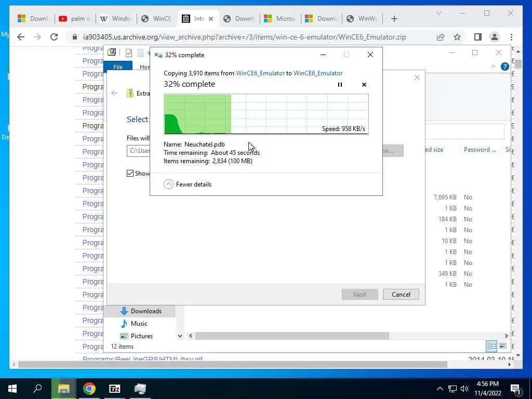532x399 pixels.
Task: Open the Home tab in Explorer ribbon
Action: [x=144, y=67]
